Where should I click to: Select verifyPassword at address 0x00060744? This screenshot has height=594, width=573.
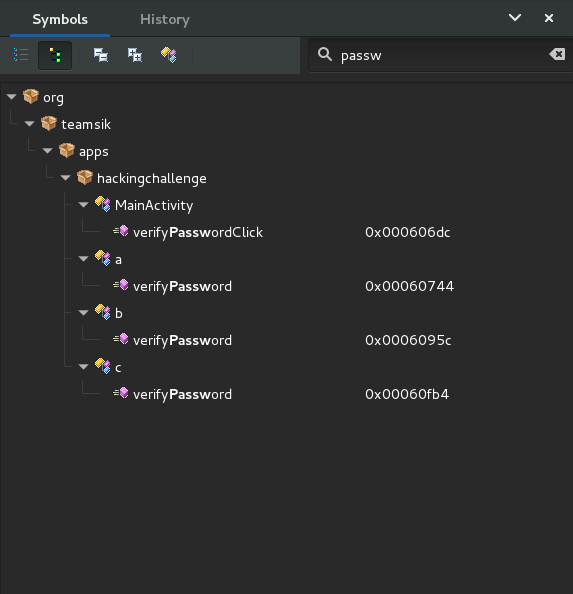pos(182,286)
